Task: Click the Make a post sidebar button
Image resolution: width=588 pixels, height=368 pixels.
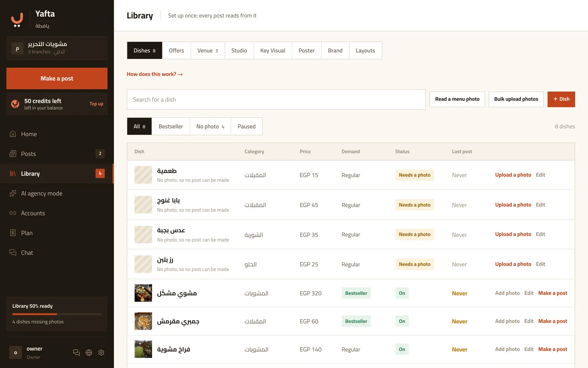Action: (x=57, y=79)
